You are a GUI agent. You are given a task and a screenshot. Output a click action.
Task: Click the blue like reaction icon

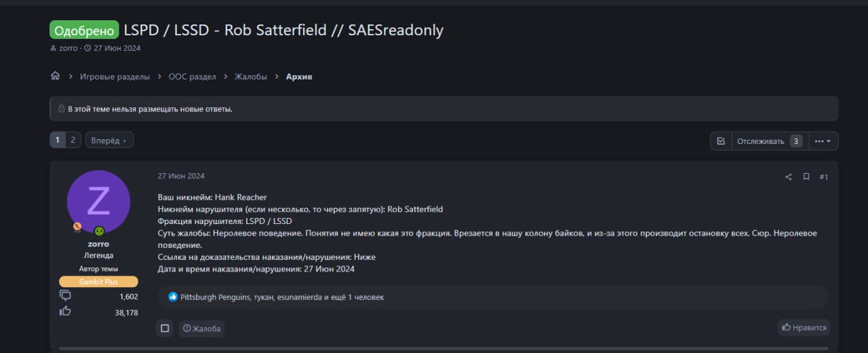(x=173, y=297)
